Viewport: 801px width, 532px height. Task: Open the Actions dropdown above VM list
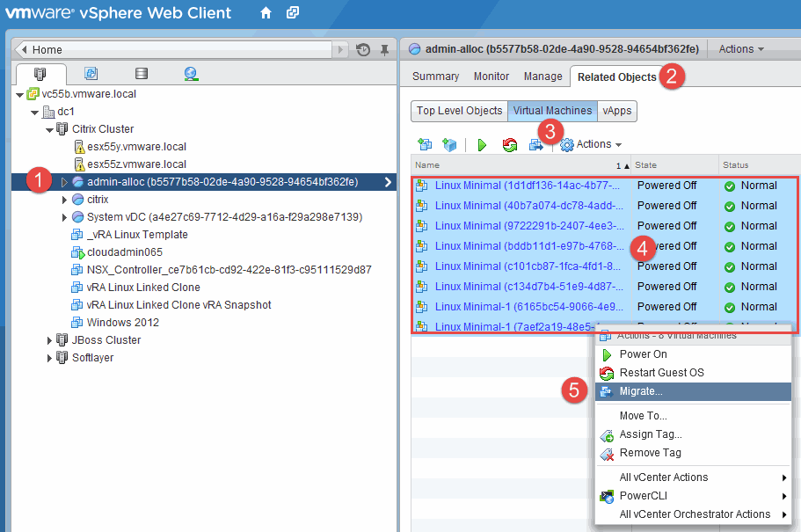coord(591,144)
